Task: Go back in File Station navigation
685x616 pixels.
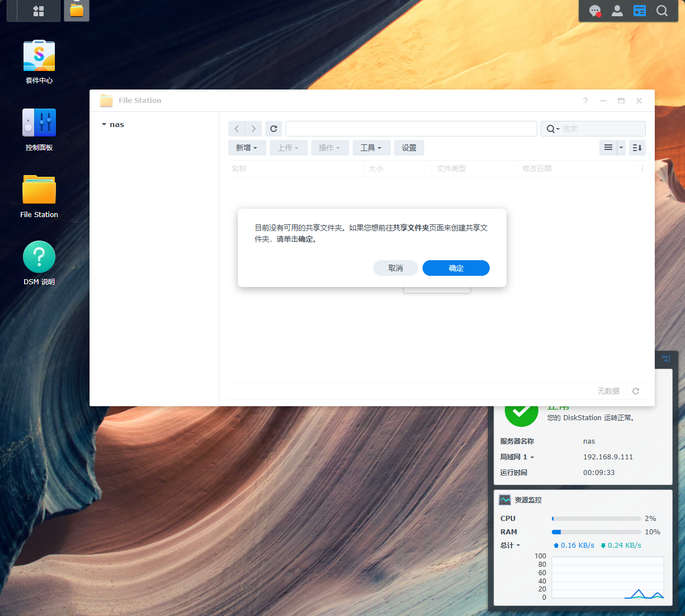Action: pyautogui.click(x=237, y=129)
